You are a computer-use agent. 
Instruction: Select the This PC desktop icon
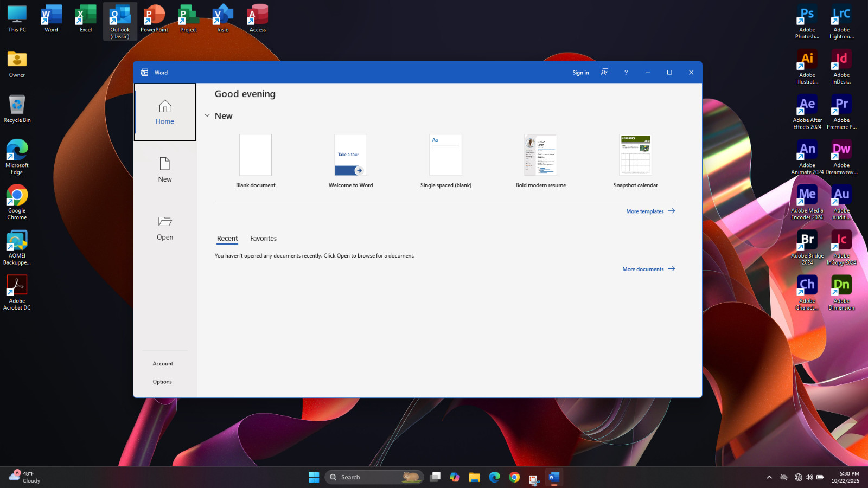17,20
